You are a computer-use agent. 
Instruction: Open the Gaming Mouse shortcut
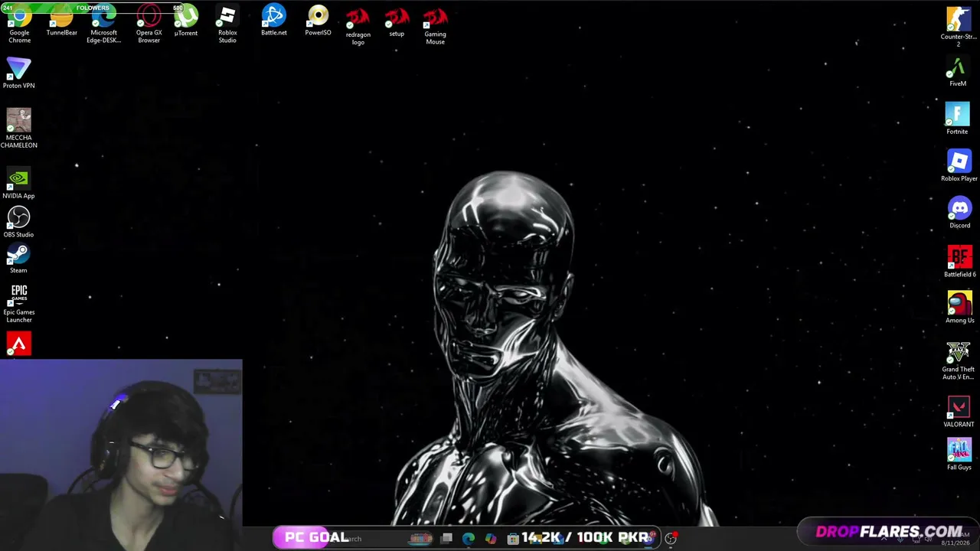coord(435,27)
